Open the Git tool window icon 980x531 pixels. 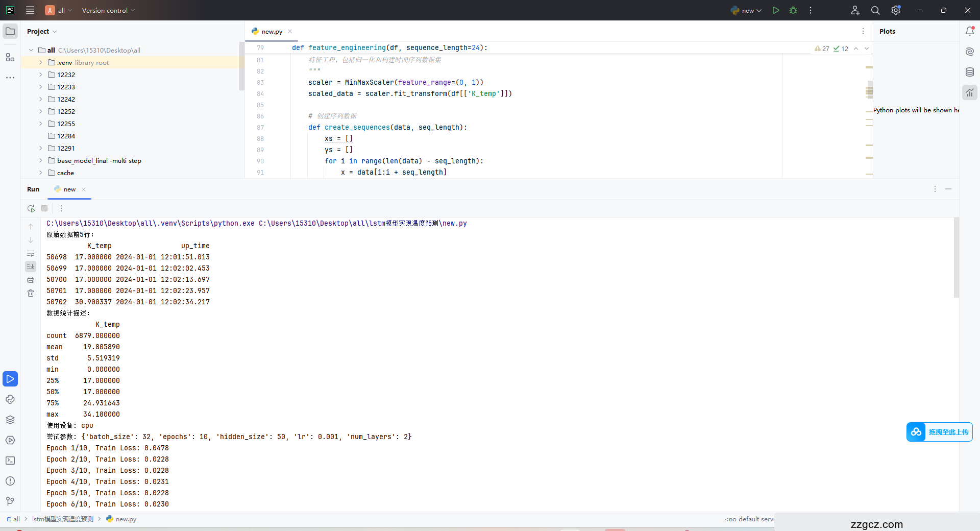tap(10, 501)
